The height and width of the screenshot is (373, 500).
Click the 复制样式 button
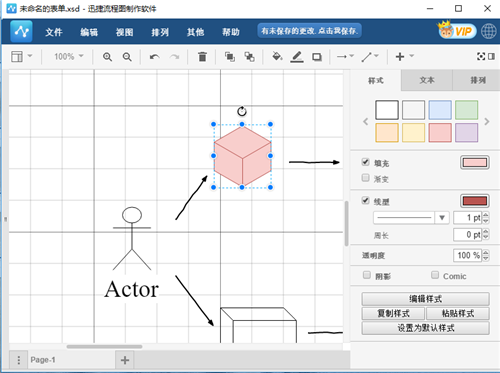pyautogui.click(x=393, y=313)
